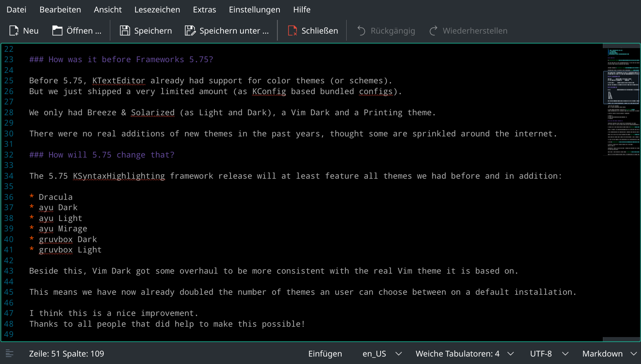The width and height of the screenshot is (641, 364).
Task: Click the Speichern button label
Action: tap(153, 31)
